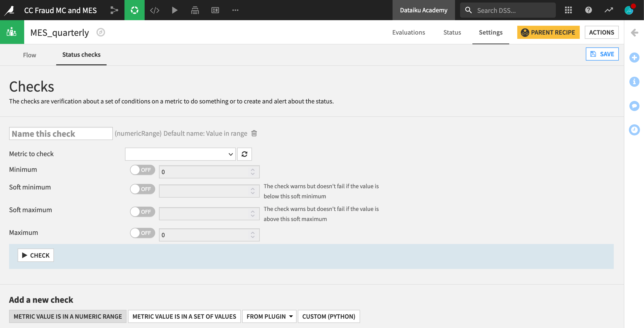This screenshot has width=644, height=328.
Task: Open the timeline clock panel
Action: 634,130
